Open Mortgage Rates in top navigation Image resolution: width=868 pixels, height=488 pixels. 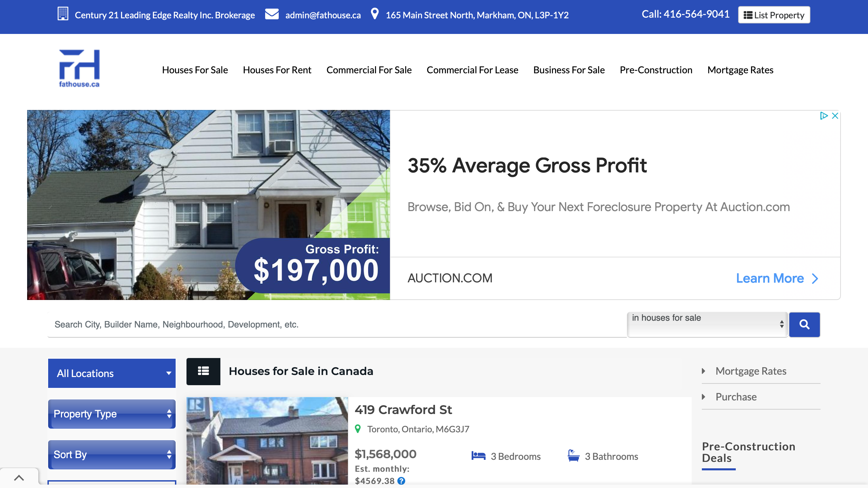click(740, 70)
